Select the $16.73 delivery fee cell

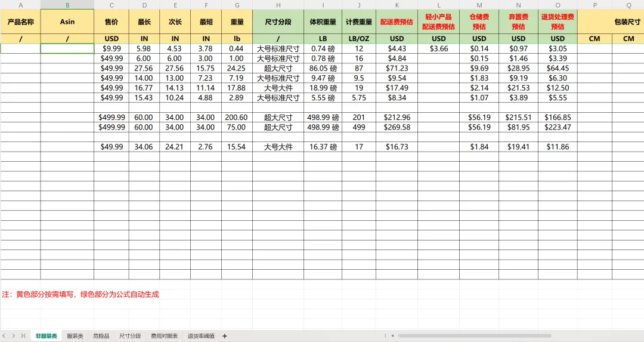tap(397, 147)
